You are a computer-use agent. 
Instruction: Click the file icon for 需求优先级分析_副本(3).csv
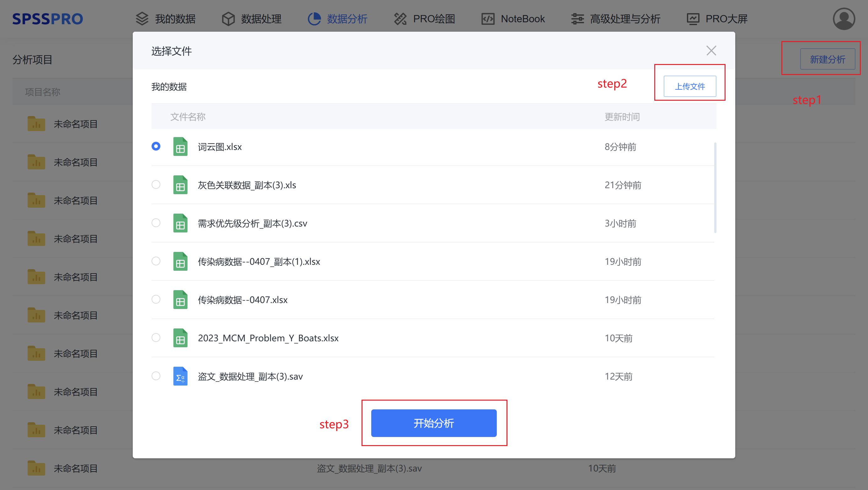[x=180, y=223]
